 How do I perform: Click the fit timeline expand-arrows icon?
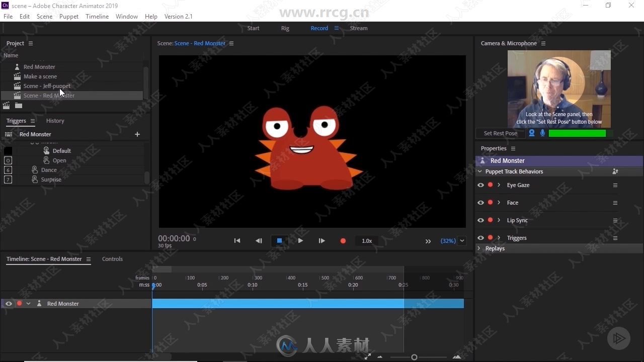(x=368, y=356)
